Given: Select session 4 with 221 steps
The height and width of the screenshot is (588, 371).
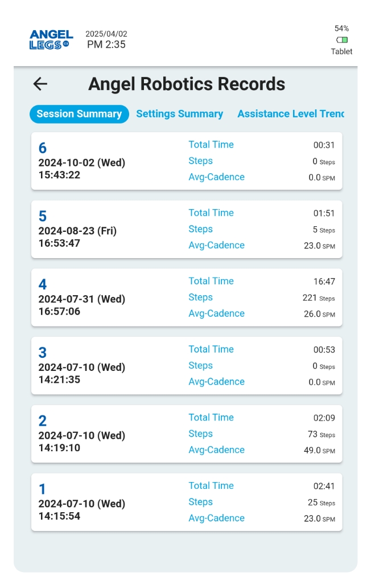Looking at the screenshot, I should (187, 297).
